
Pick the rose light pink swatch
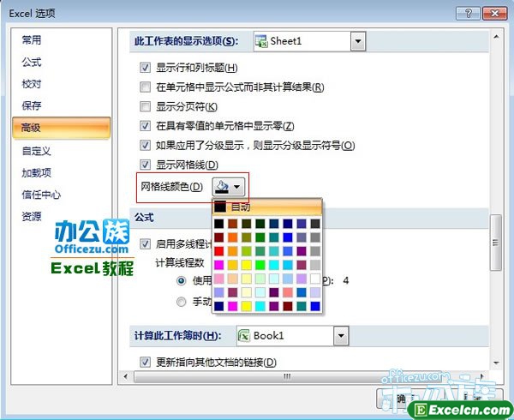coord(219,279)
